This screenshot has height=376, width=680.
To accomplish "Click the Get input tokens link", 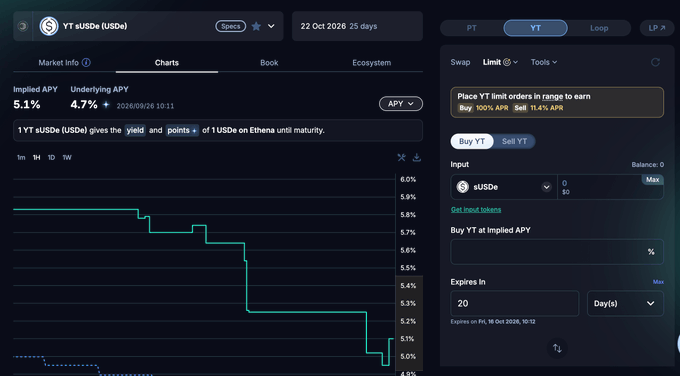I will (476, 209).
